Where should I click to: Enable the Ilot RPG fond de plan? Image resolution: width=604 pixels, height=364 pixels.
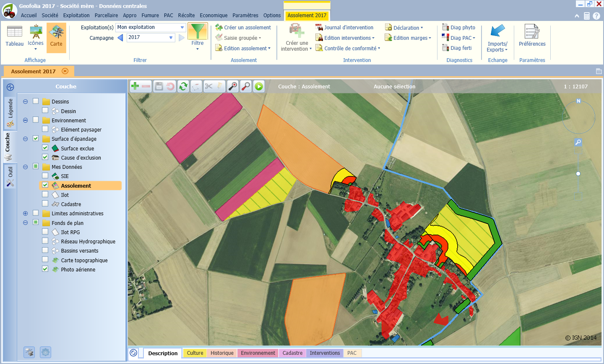click(45, 232)
